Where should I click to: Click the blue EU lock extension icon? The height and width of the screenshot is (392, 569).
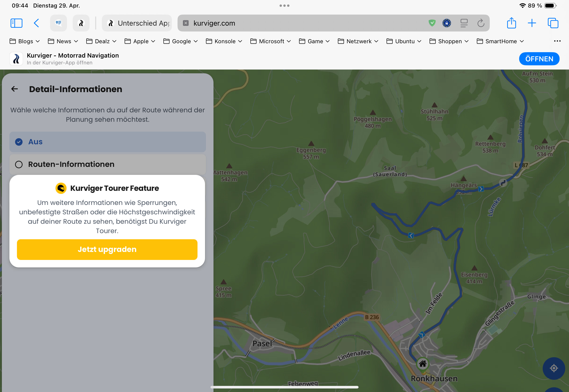click(447, 23)
